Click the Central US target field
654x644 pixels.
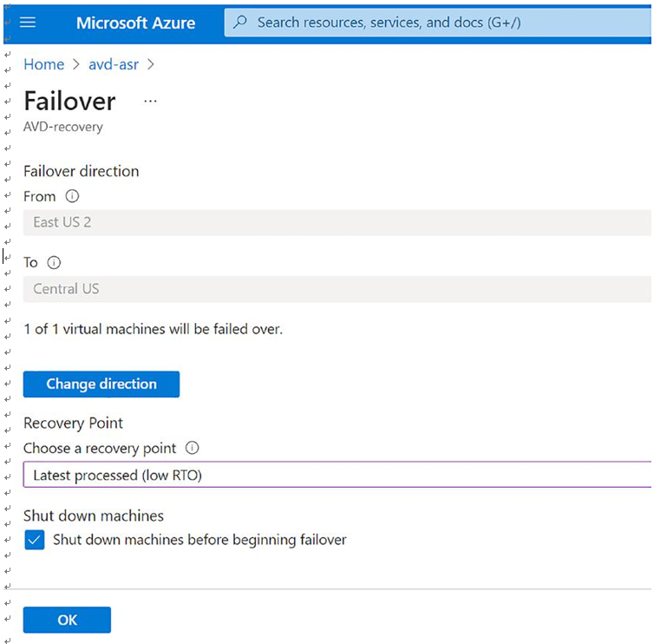[337, 289]
